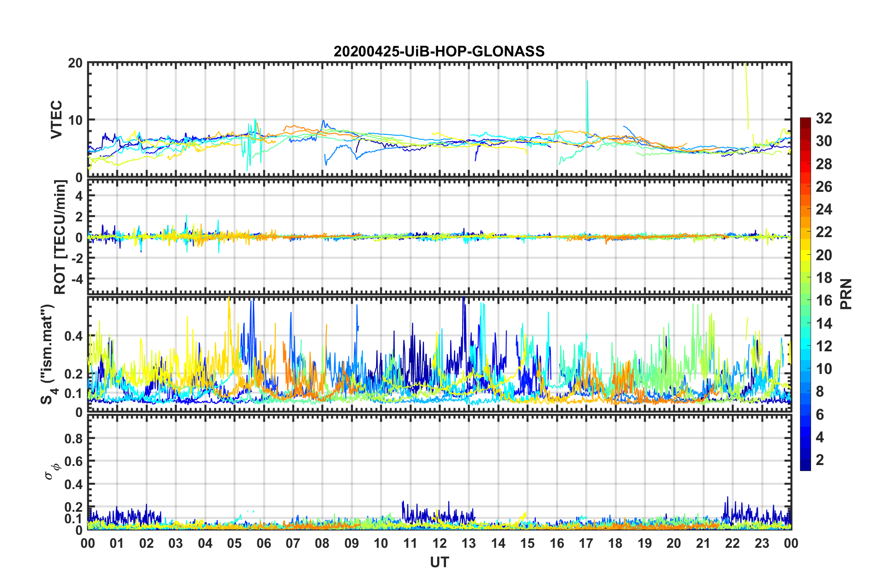
Task: Click the PRN colorbar label
Action: [x=846, y=294]
